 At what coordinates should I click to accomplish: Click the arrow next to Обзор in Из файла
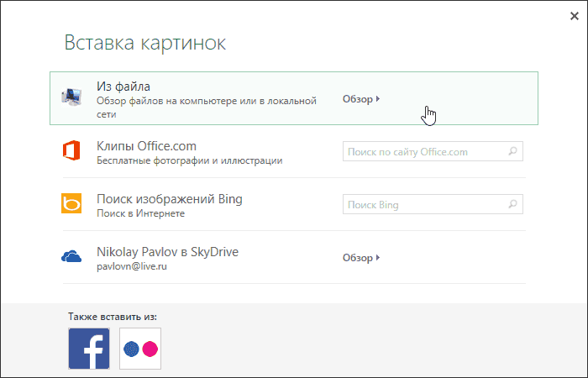point(379,99)
